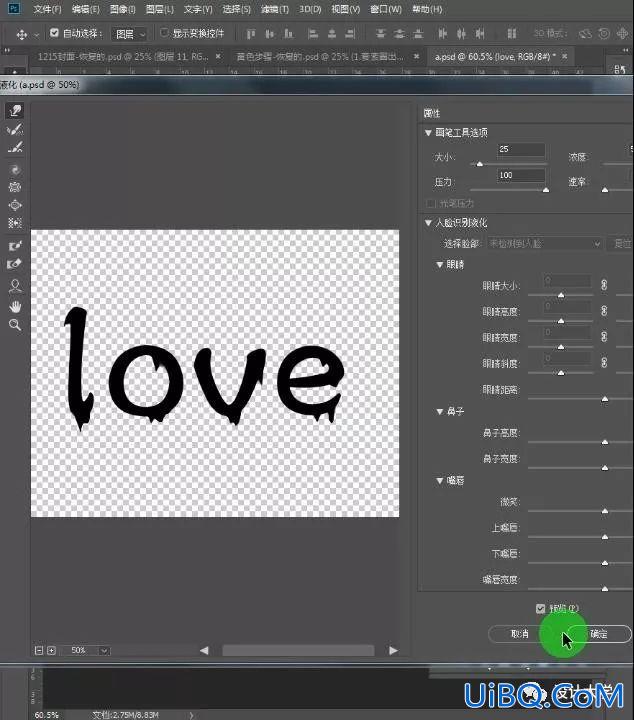Click the distribute bottom edges icon
This screenshot has width=634, height=720.
418,34
